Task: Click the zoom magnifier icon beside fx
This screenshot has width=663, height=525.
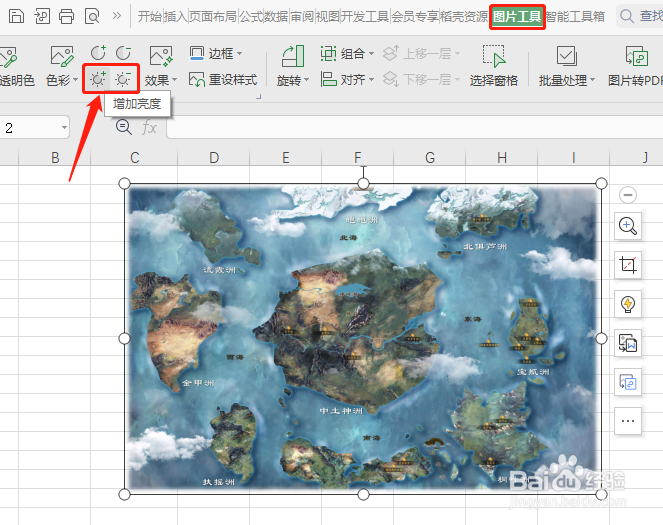Action: (x=123, y=127)
